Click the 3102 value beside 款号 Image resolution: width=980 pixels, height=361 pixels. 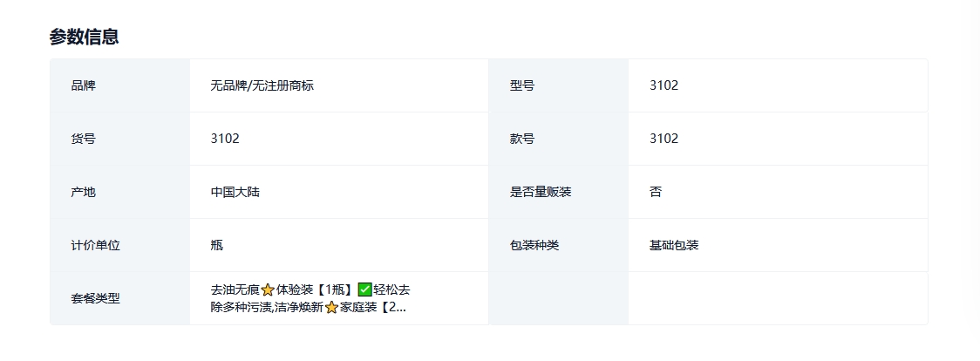point(664,139)
